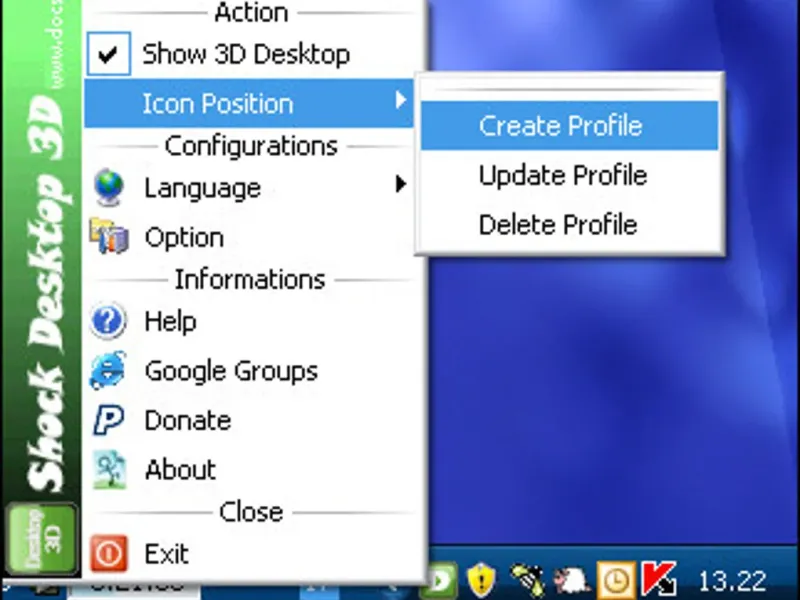800x600 pixels.
Task: Select the Donate entry
Action: pos(188,420)
